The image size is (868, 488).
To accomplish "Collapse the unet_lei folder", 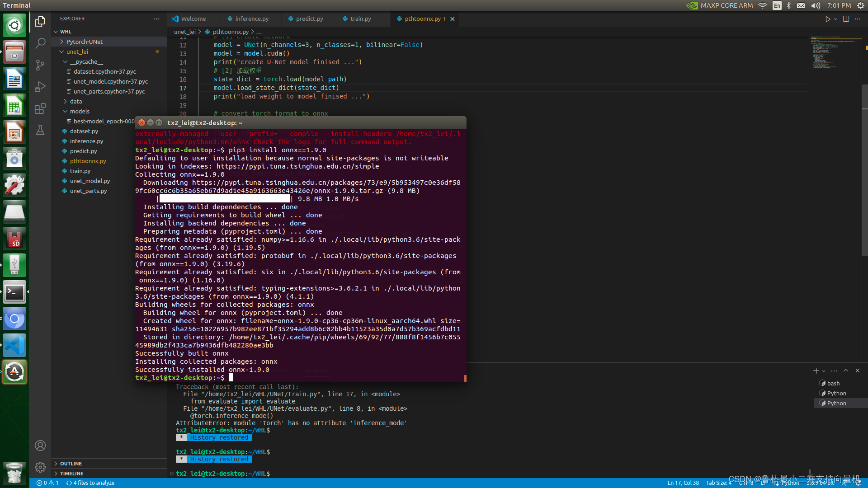I will 77,52.
